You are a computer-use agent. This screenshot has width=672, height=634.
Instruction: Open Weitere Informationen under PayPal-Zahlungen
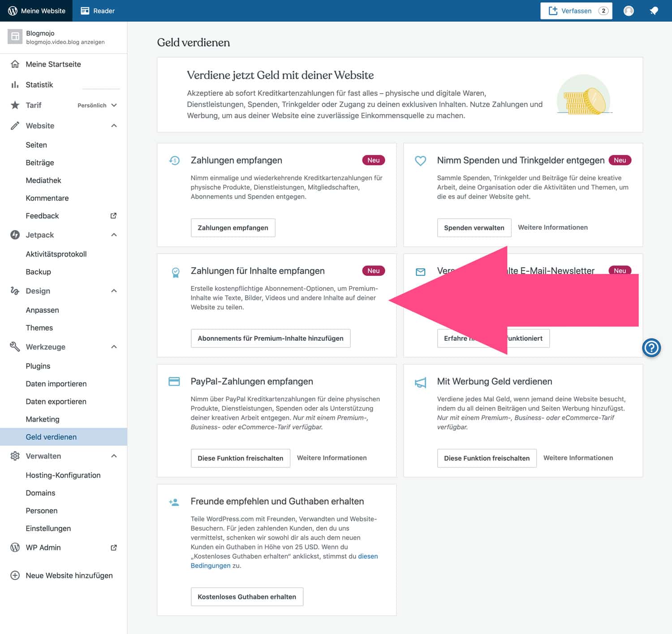point(332,458)
